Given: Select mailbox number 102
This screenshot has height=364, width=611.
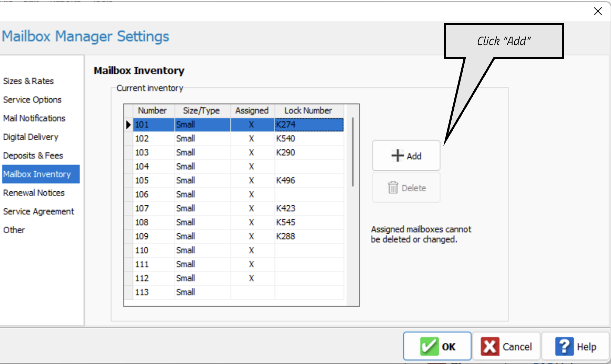Looking at the screenshot, I should tap(154, 138).
